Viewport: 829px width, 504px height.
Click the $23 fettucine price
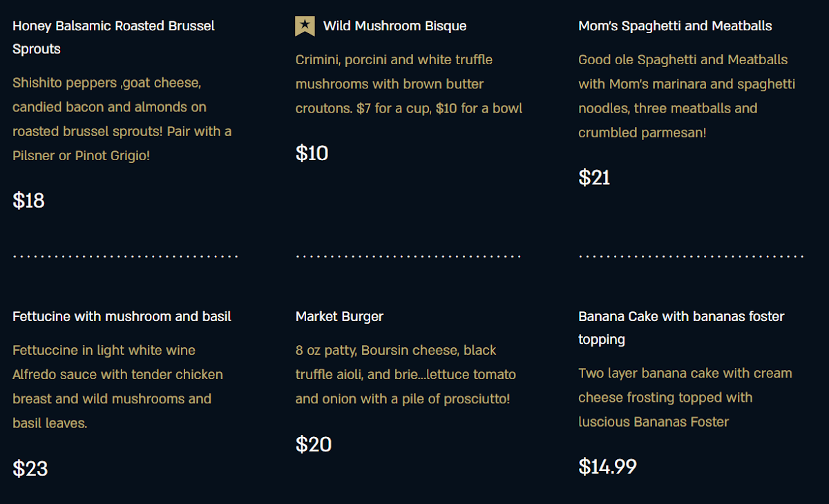pyautogui.click(x=30, y=469)
